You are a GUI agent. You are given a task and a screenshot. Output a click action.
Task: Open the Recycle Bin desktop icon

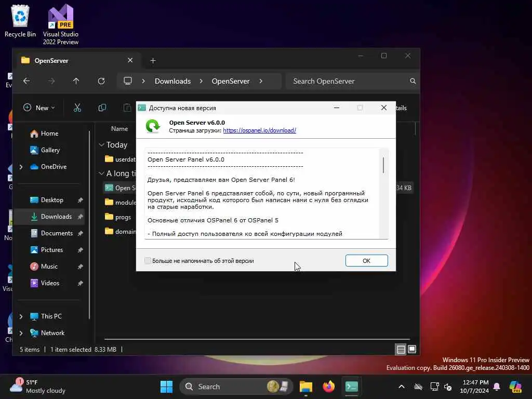tap(20, 21)
